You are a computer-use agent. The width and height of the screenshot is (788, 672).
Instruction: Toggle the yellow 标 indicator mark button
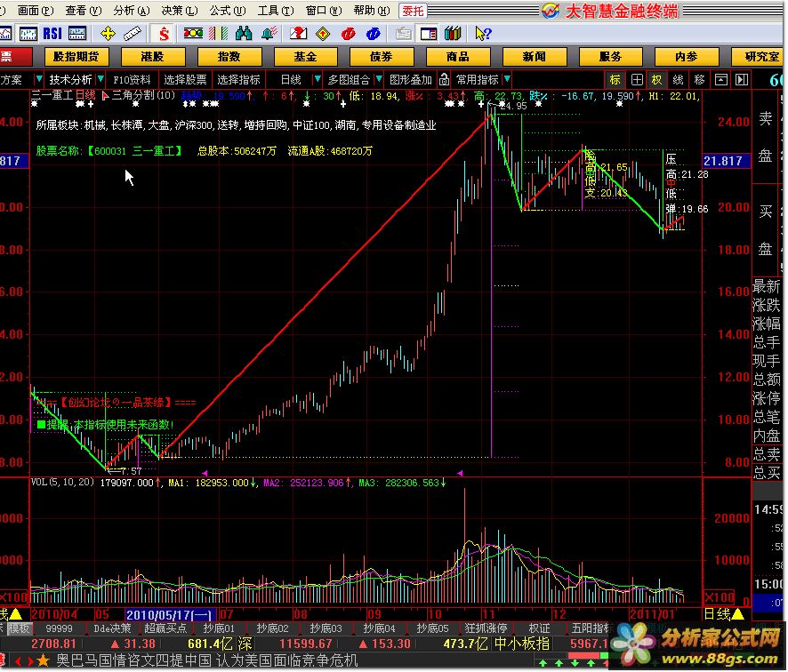click(x=615, y=79)
